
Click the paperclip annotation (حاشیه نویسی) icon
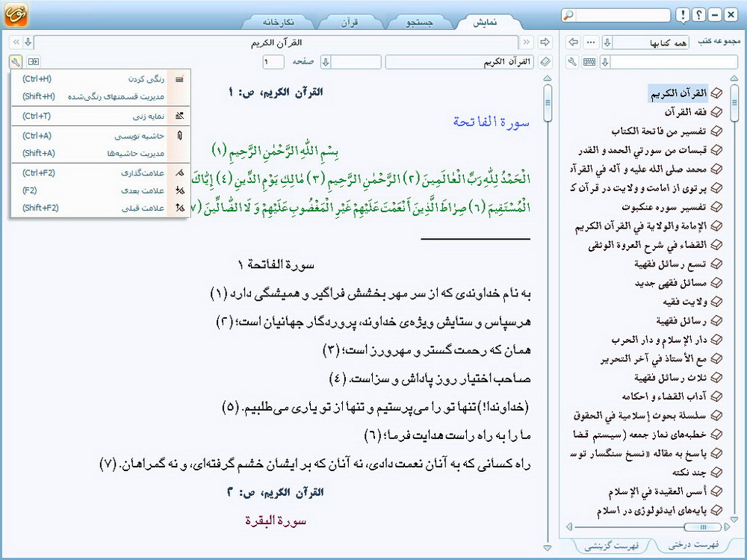click(179, 136)
